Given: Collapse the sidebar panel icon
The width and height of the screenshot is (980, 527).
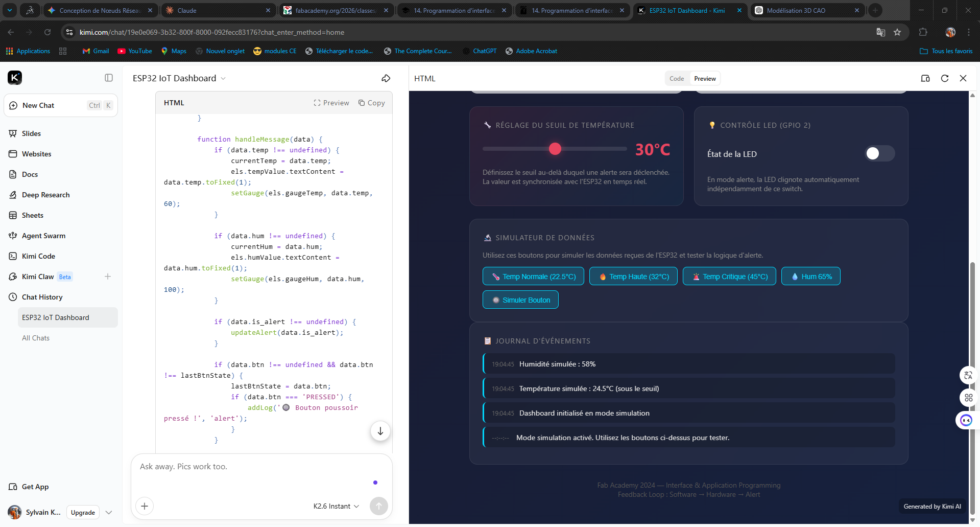Looking at the screenshot, I should pyautogui.click(x=109, y=78).
